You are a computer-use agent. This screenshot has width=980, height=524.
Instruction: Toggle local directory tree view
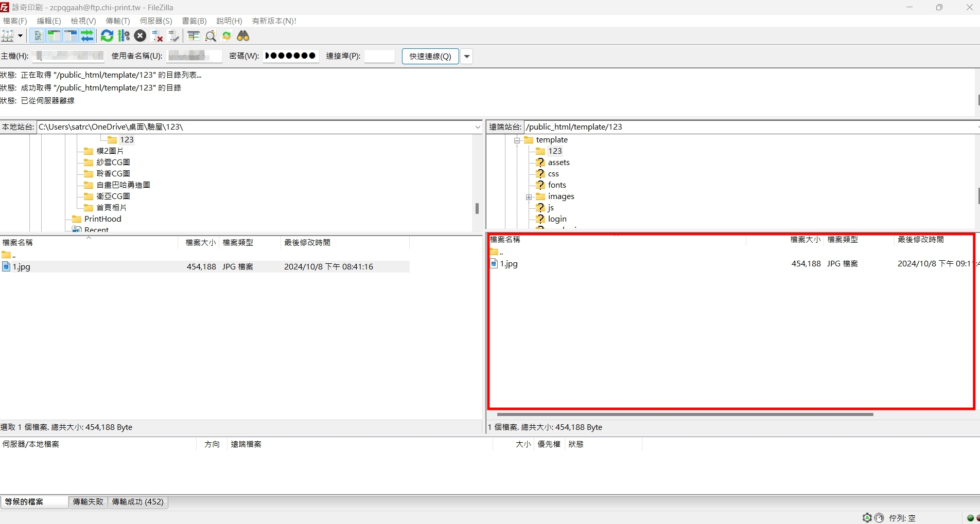pyautogui.click(x=54, y=36)
